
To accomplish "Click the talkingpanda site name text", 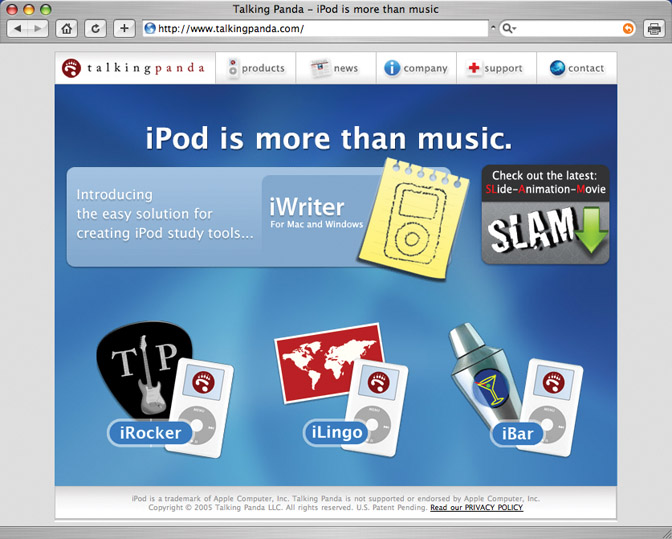I will point(146,68).
